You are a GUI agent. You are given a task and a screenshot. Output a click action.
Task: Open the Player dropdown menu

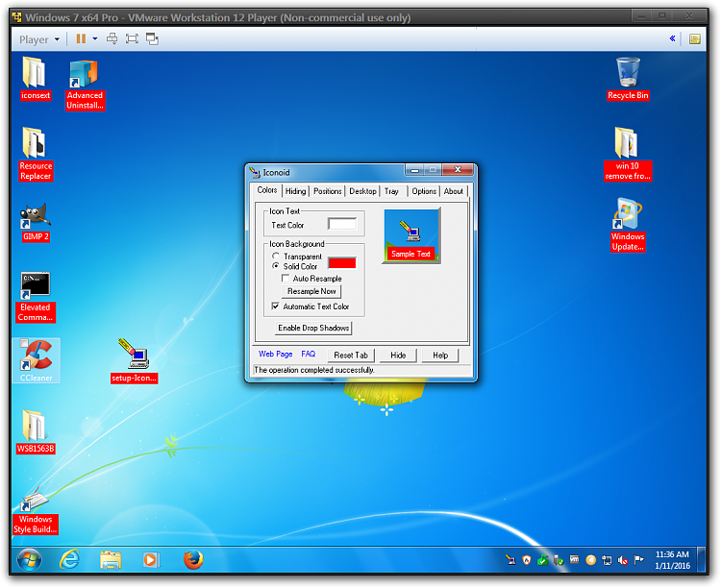coord(39,39)
